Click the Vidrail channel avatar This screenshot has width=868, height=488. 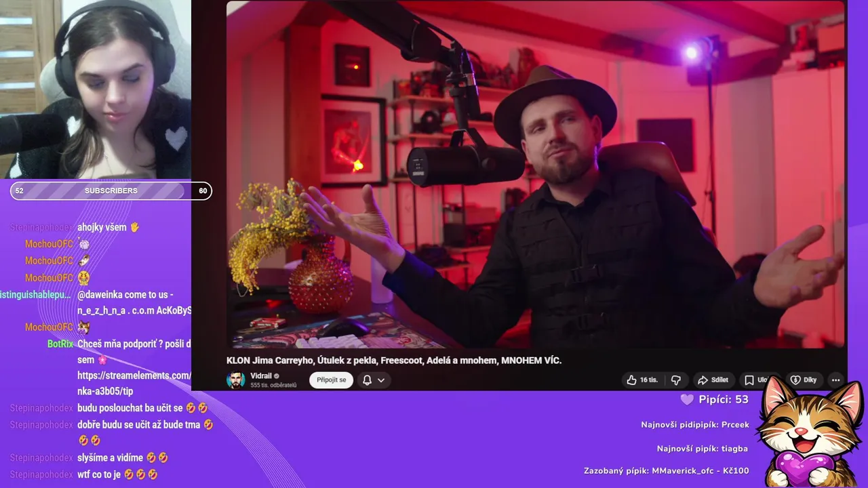[236, 380]
